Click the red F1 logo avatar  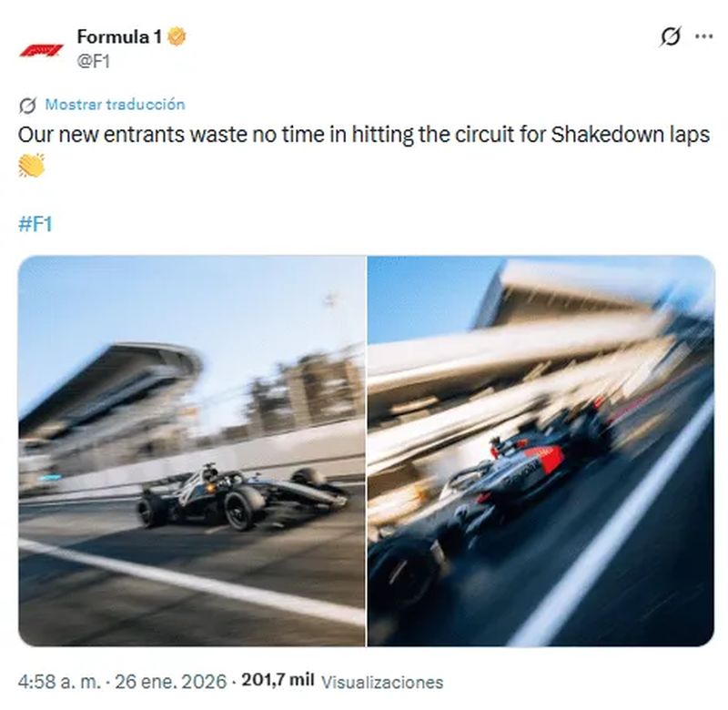[41, 50]
